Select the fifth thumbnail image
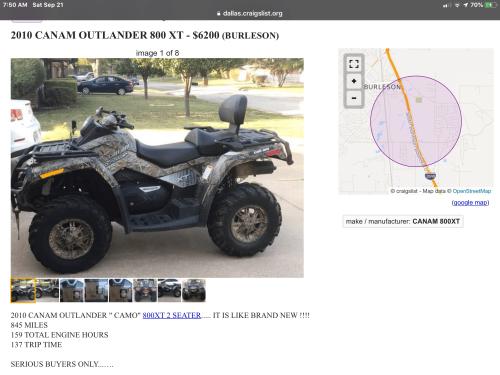Image resolution: width=500 pixels, height=375 pixels. point(121,291)
